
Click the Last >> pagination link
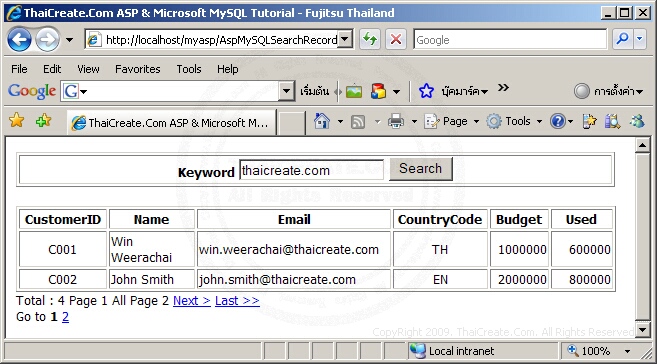[x=237, y=300]
